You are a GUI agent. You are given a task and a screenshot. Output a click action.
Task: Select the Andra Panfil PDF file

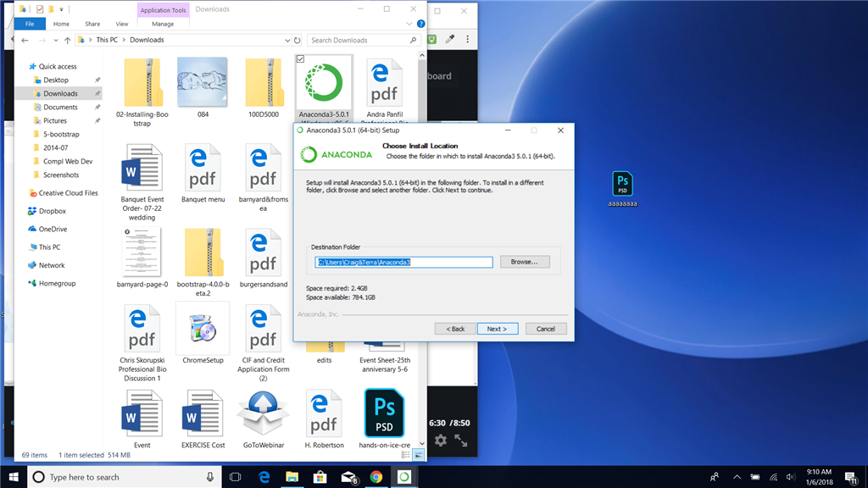pos(384,83)
